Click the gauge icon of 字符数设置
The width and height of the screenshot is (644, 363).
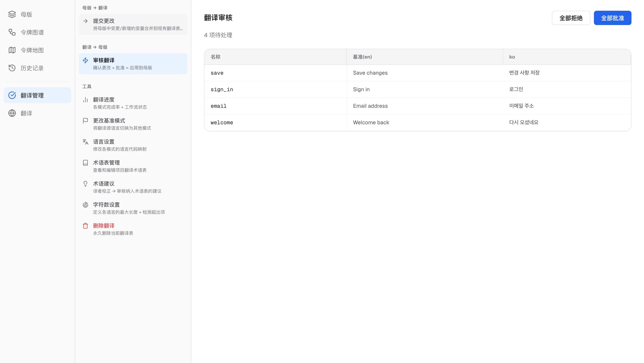[85, 205]
